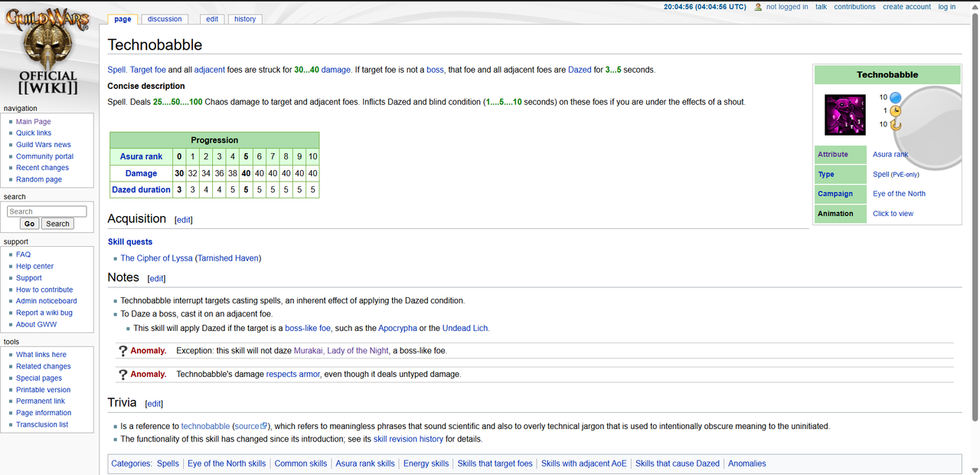Click the user icon beside 'not logged in'
980x475 pixels.
[758, 7]
